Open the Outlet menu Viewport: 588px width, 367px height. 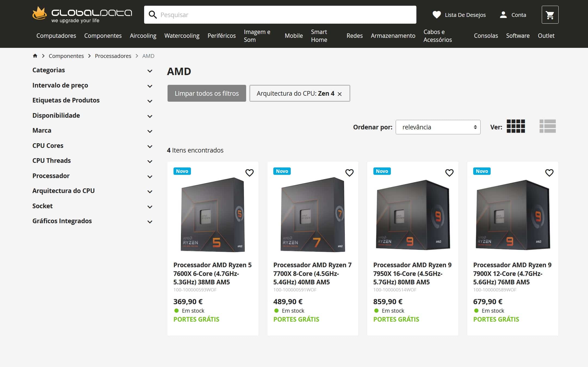click(x=546, y=36)
